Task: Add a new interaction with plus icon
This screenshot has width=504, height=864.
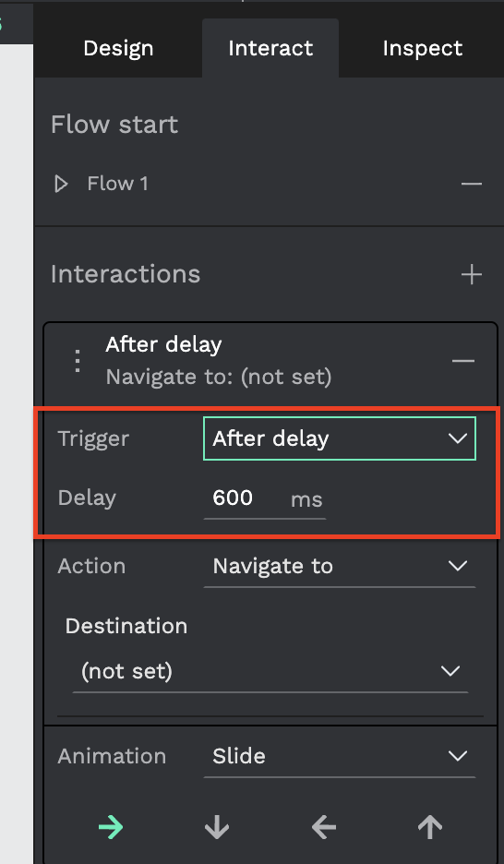Action: coord(472,274)
